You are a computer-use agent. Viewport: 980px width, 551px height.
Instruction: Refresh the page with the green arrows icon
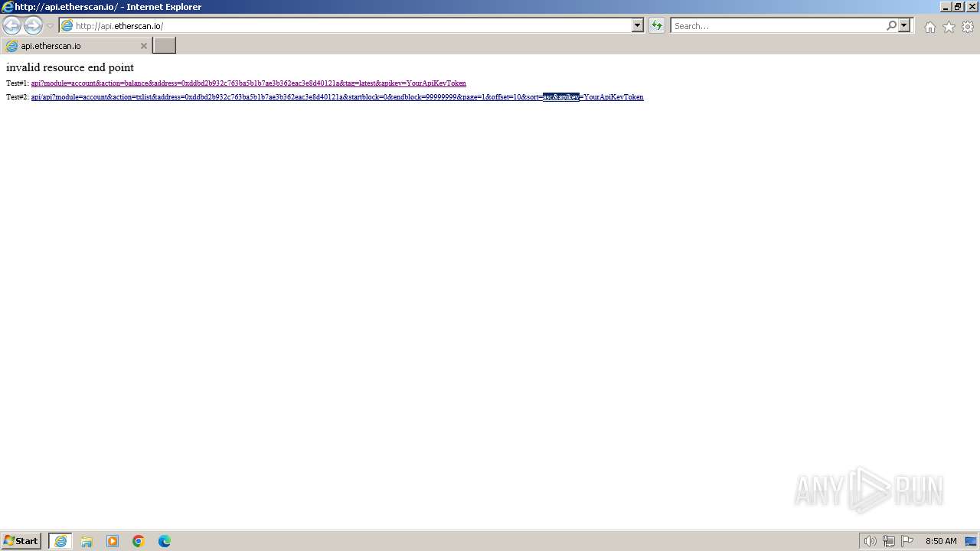click(657, 25)
